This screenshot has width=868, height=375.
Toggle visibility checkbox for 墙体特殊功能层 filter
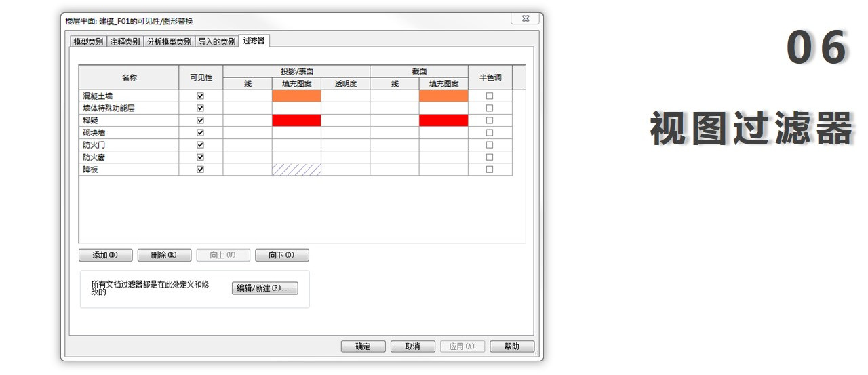click(x=200, y=108)
